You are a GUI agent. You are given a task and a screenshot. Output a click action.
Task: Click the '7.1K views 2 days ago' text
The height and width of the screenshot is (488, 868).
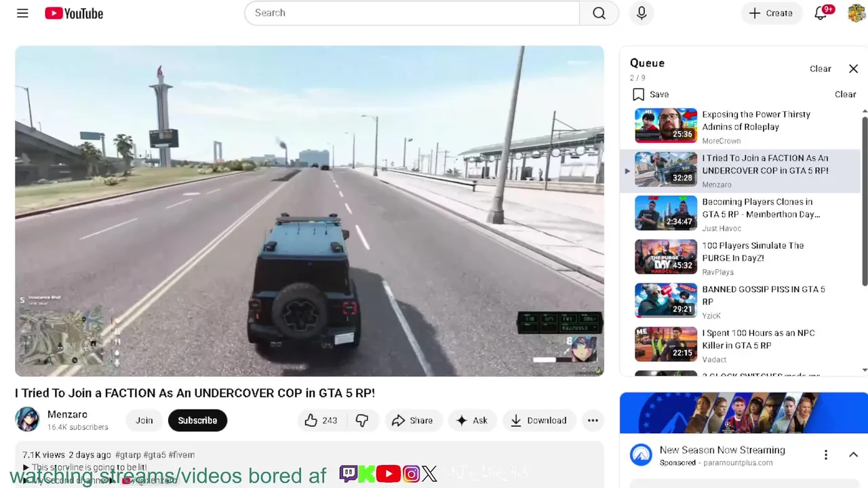coord(66,455)
